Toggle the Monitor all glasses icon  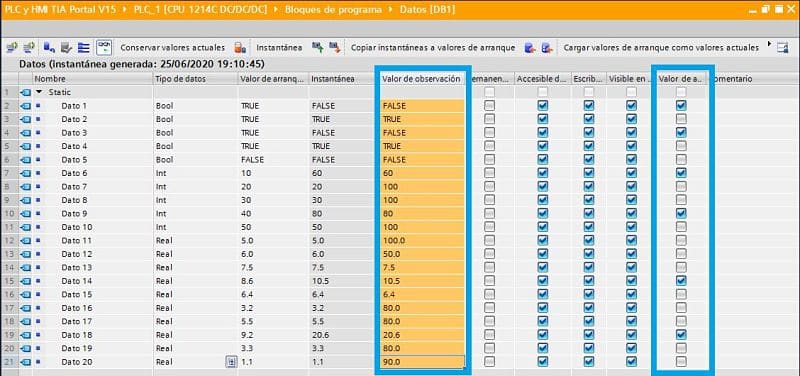(x=104, y=47)
